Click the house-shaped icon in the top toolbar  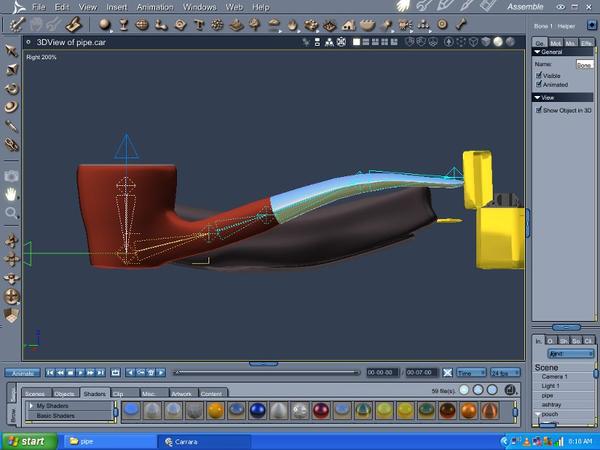(349, 25)
